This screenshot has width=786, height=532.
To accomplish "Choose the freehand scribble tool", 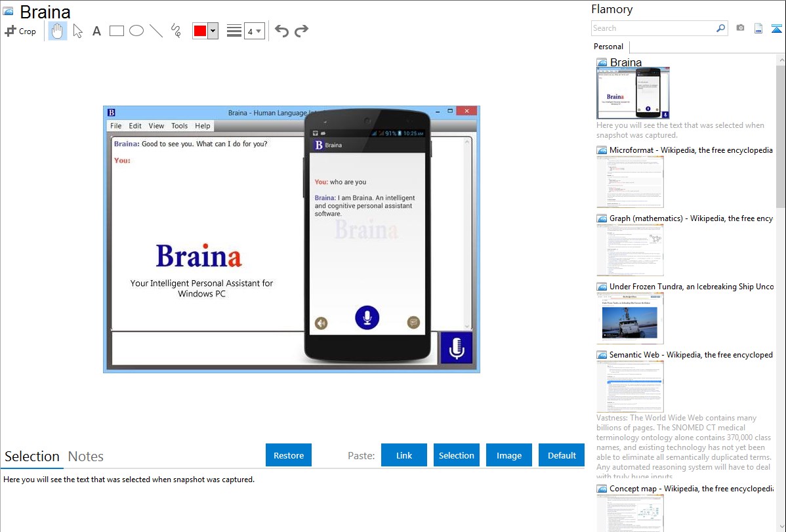I will point(176,31).
